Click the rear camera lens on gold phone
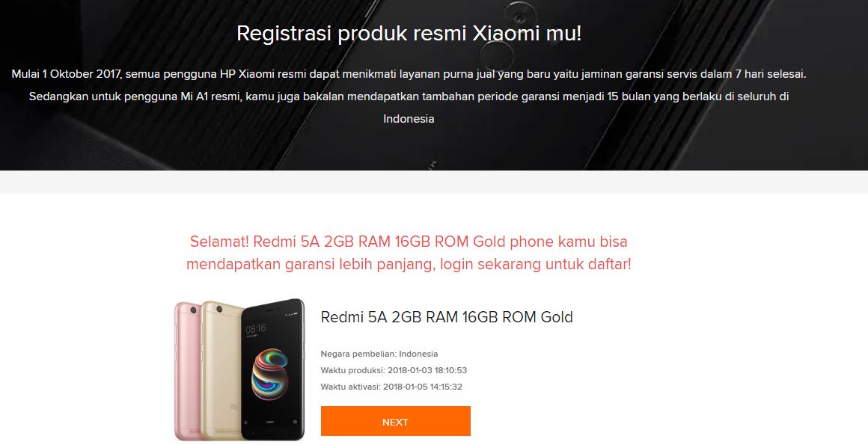The image size is (868, 445). pos(220,309)
